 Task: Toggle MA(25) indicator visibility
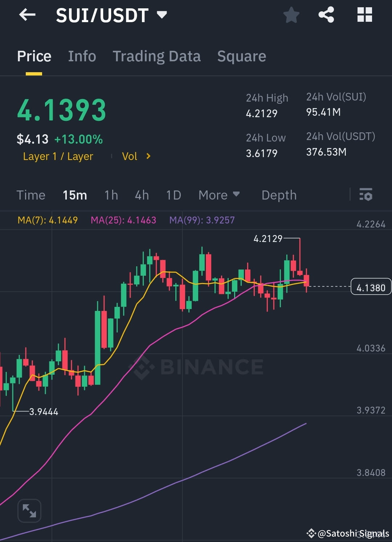pos(124,220)
